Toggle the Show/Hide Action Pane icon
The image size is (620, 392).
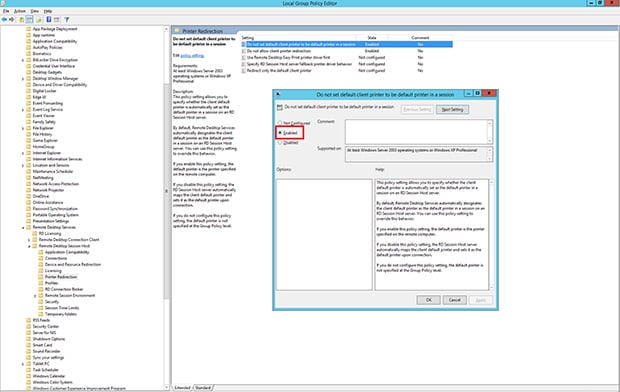57,19
